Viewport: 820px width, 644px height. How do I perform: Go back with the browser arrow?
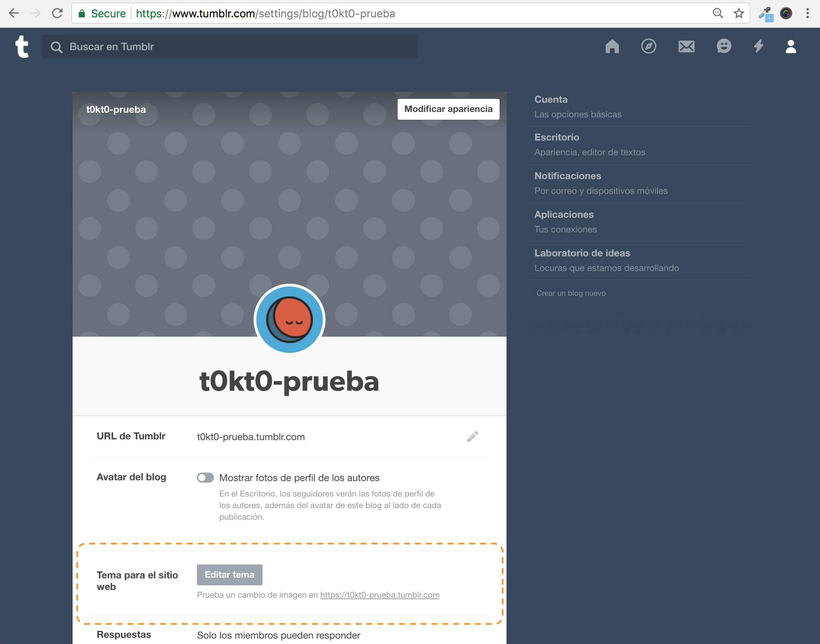(x=14, y=14)
